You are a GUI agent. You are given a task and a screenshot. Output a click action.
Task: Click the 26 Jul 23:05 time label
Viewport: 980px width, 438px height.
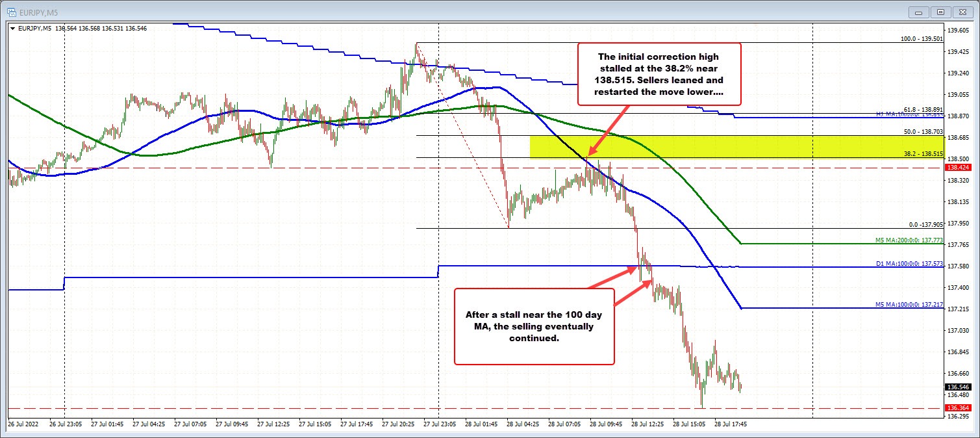[x=67, y=423]
